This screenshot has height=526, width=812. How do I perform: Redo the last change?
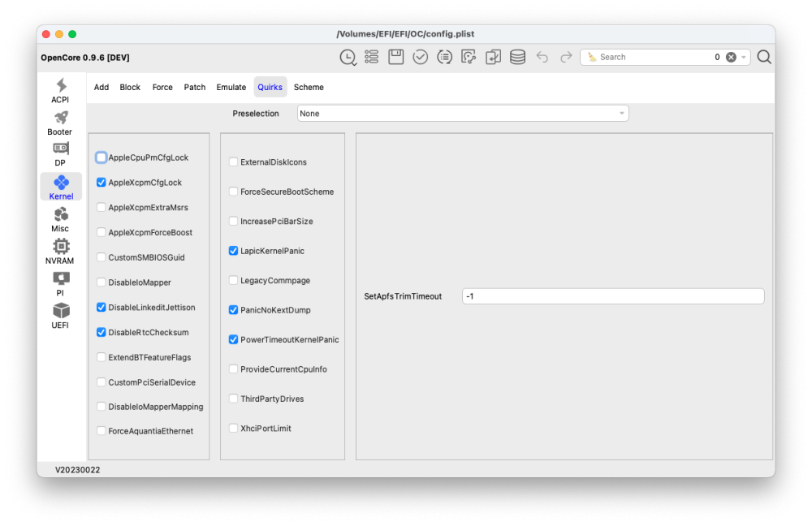tap(566, 57)
